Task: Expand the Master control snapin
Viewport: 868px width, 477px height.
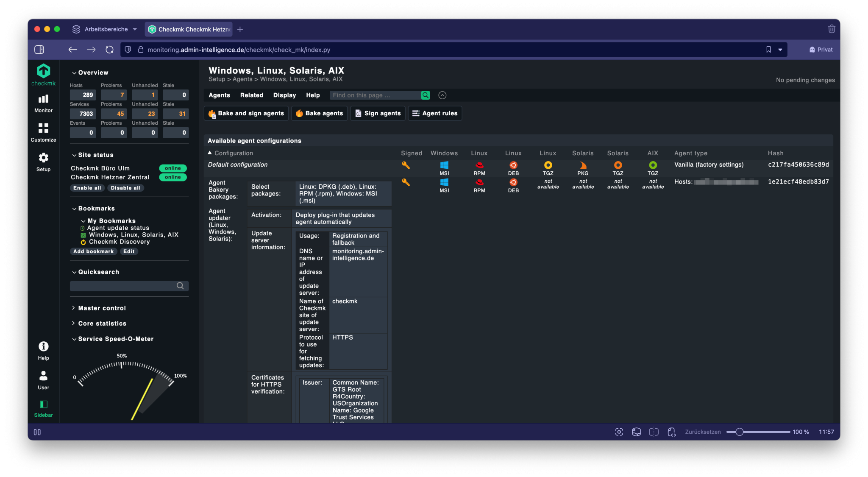Action: [99, 308]
